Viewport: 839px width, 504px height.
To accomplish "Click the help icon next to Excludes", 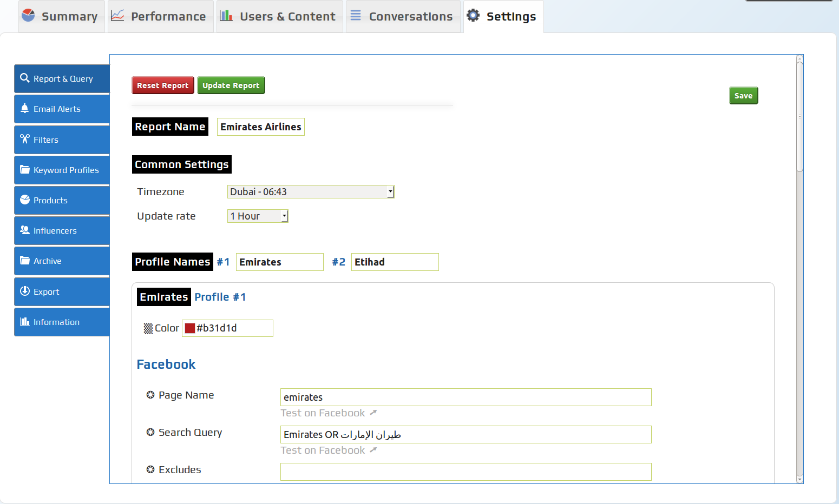I will click(x=150, y=469).
